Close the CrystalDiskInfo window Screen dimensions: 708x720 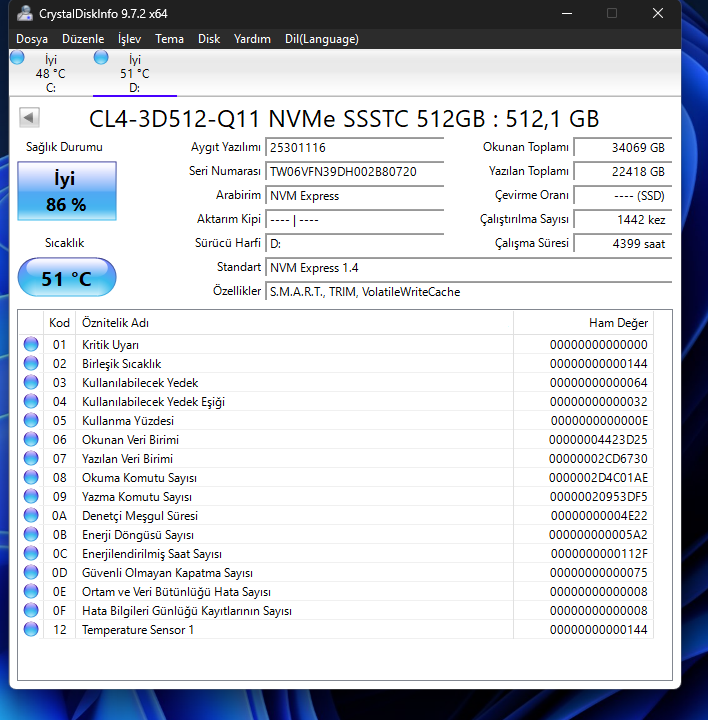click(x=658, y=13)
